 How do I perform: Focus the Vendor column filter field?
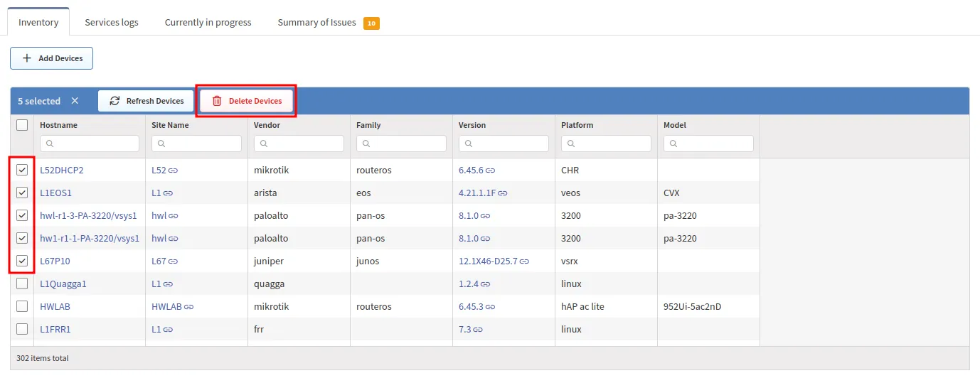[299, 144]
